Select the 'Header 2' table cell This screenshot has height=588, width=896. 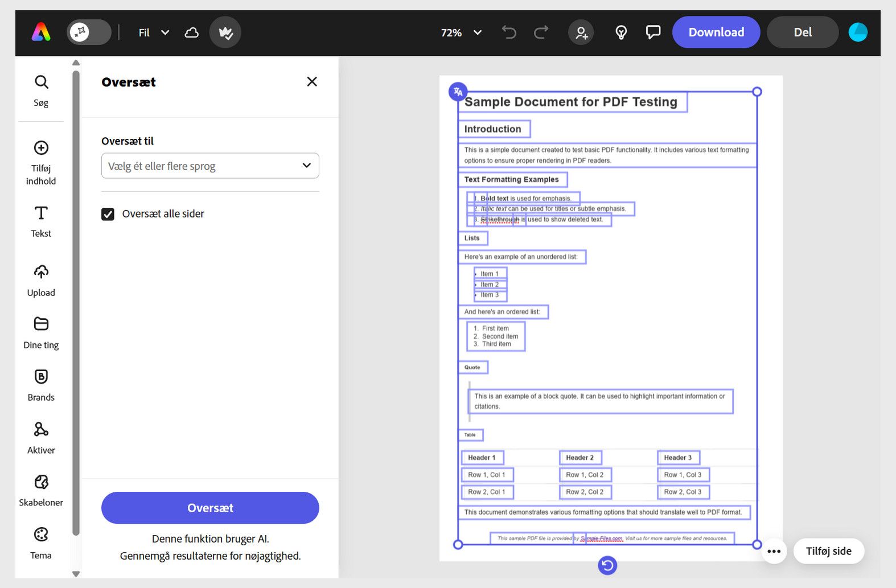click(581, 458)
